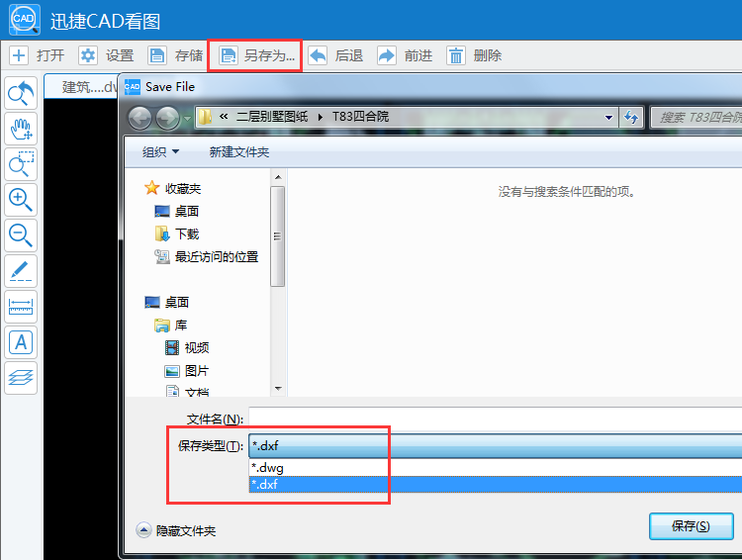Click 隐藏文件夹 to collapse folders

coord(176,530)
